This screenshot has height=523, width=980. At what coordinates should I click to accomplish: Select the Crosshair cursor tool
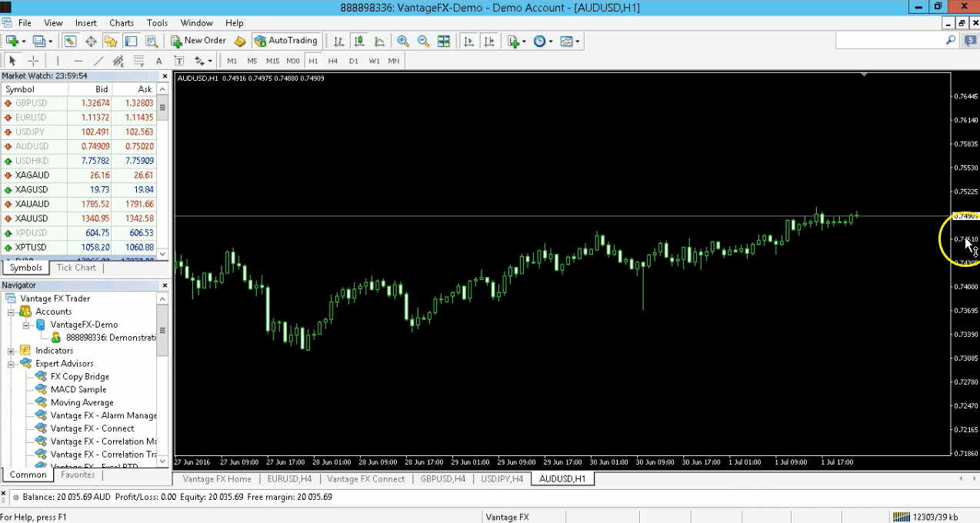click(x=33, y=61)
